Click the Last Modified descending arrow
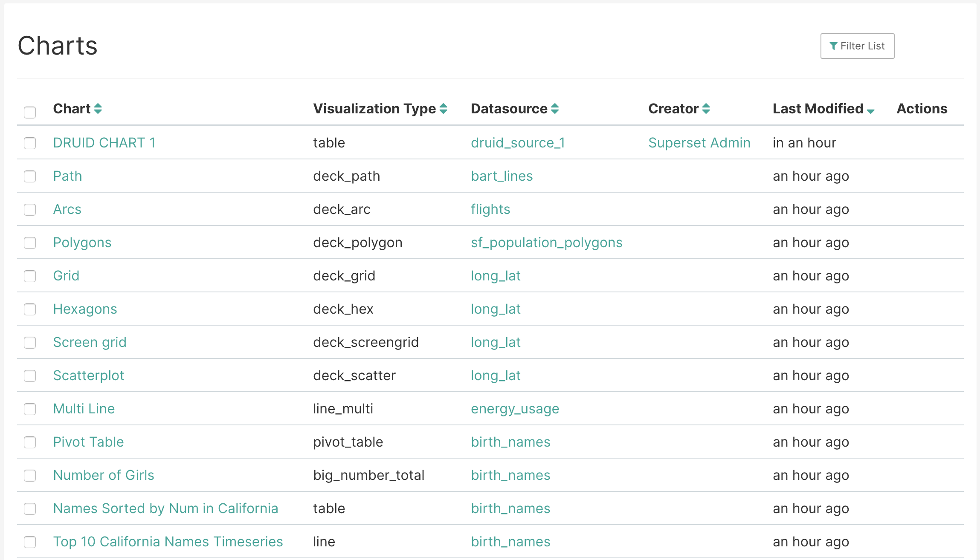 click(x=871, y=111)
